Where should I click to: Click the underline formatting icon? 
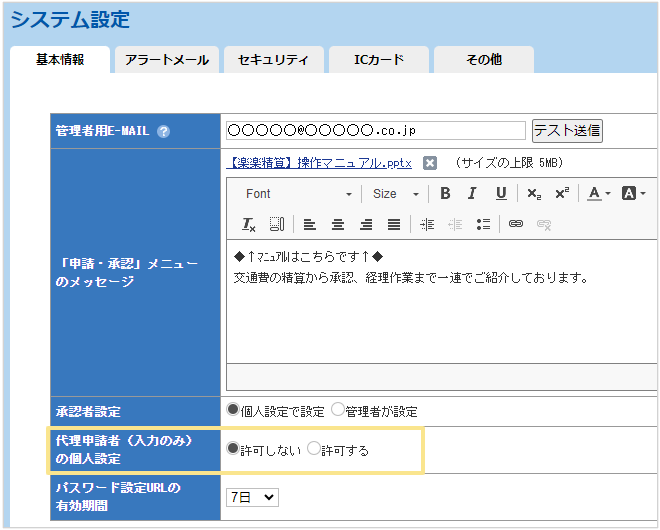501,194
